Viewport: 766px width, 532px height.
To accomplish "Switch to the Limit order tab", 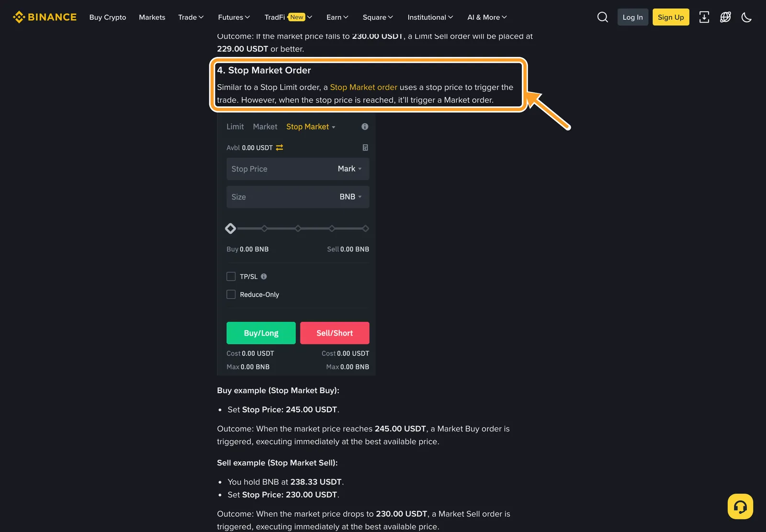I will coord(235,126).
